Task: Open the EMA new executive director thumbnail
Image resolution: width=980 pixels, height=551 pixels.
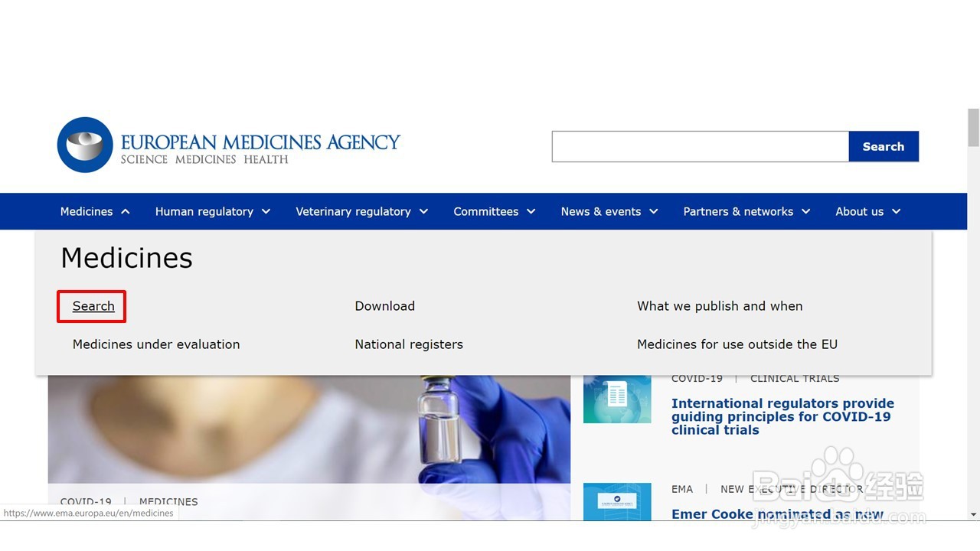Action: 617,501
